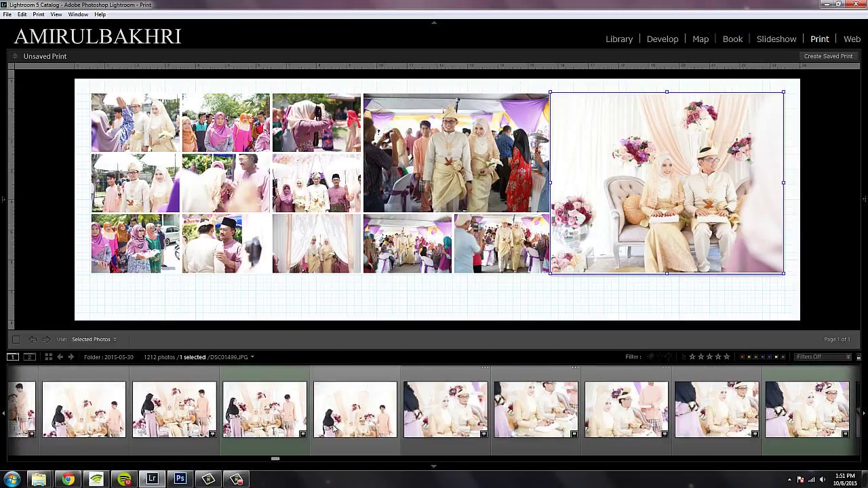Open the View menu
Screen dimensions: 868x488
coord(56,14)
